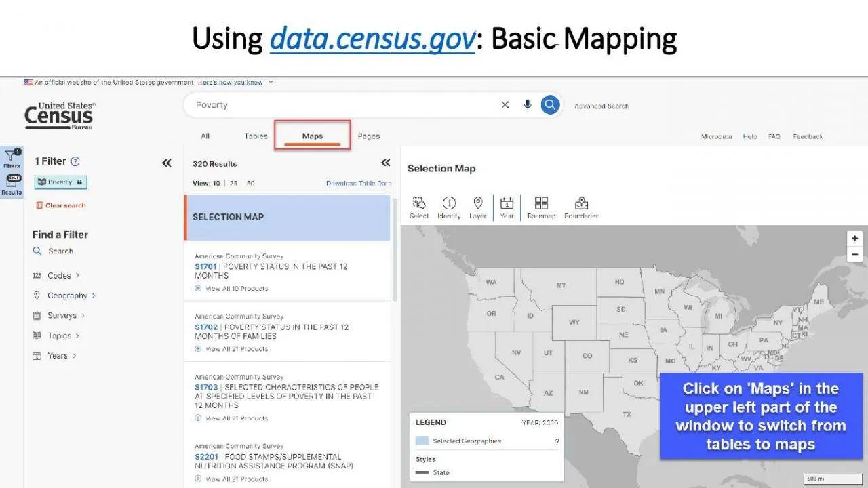Expand the Surveys filter category
The width and height of the screenshot is (868, 488).
click(59, 316)
